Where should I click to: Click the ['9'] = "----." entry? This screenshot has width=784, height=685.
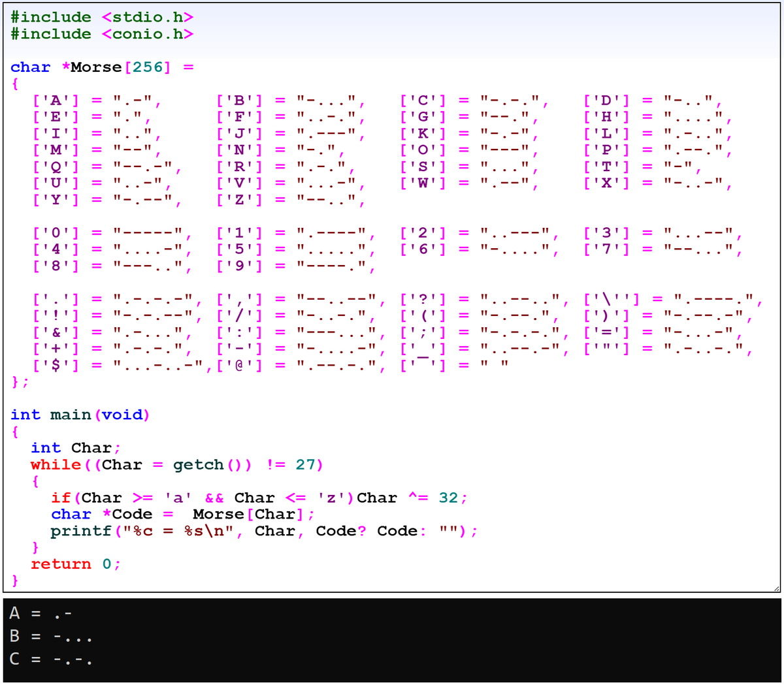point(296,266)
